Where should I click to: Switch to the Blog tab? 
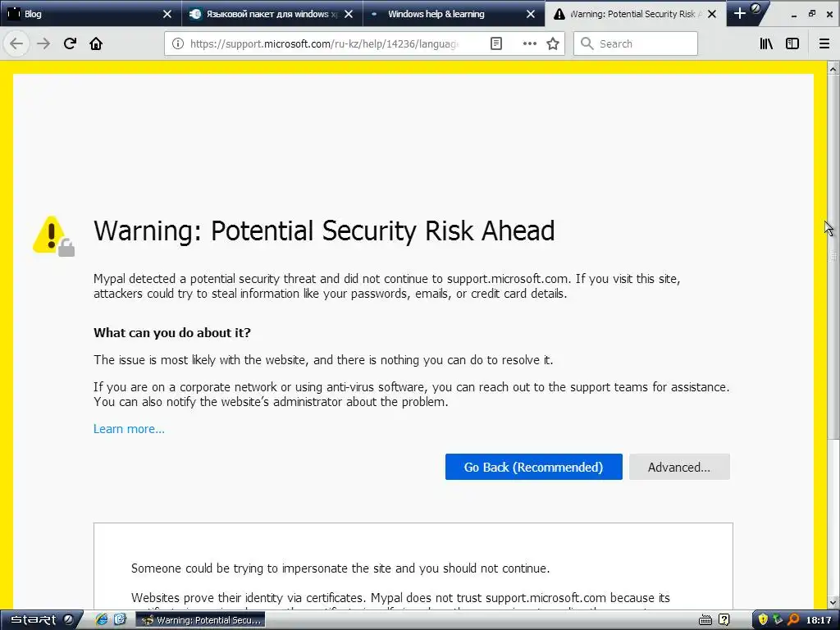click(x=90, y=14)
